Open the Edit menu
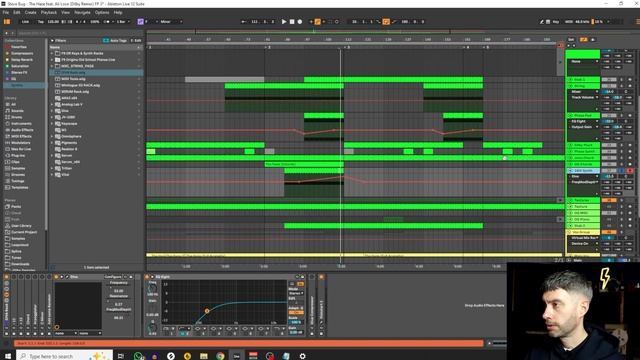Viewport: 640px width, 360px height. coord(17,13)
